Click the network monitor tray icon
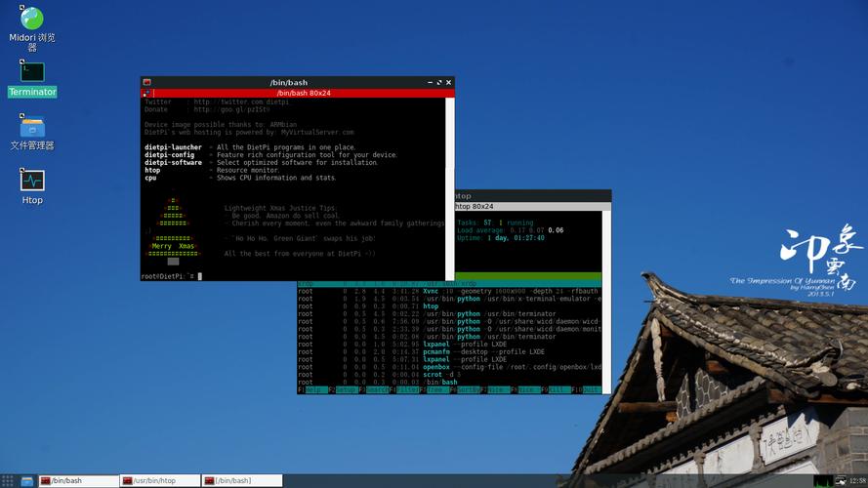Image resolution: width=868 pixels, height=488 pixels. (x=841, y=481)
